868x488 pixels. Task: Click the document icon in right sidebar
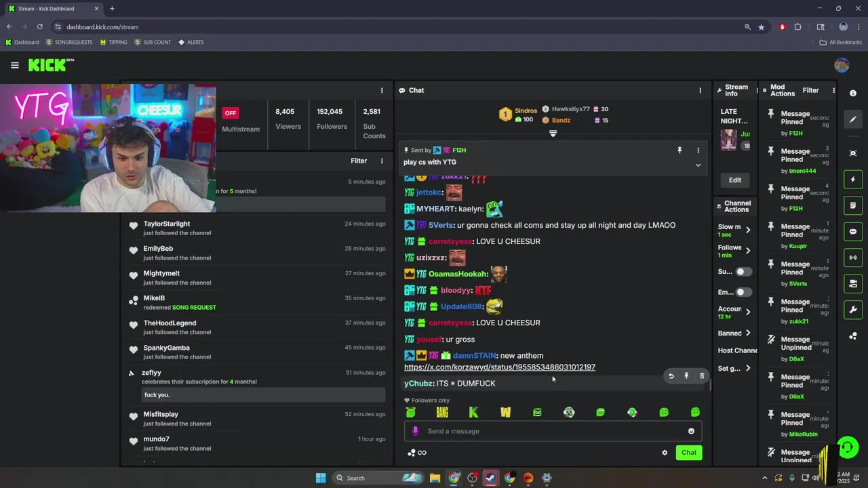(x=853, y=205)
